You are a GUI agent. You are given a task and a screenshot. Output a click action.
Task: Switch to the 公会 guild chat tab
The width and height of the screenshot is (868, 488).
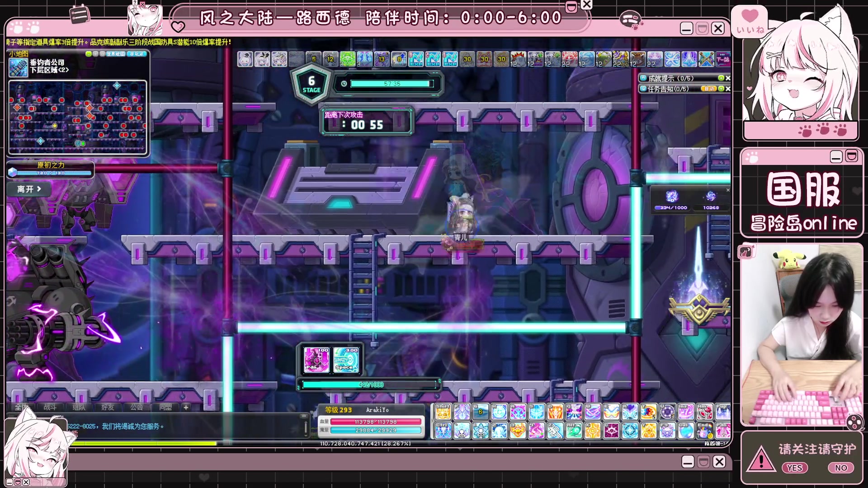[137, 407]
